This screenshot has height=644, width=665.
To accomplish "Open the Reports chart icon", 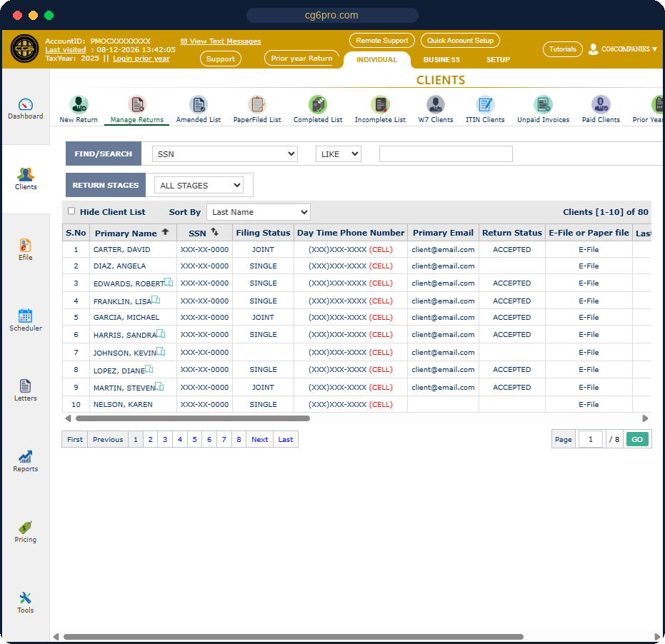I will 26,457.
